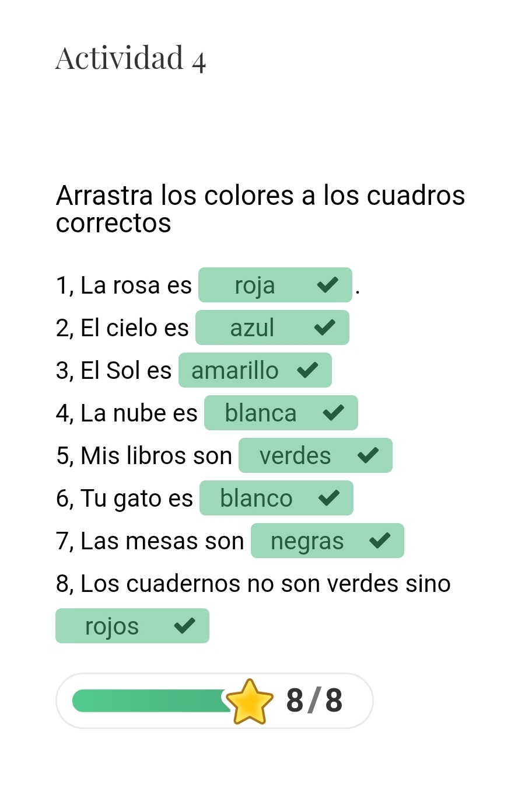Click the gold star score icon

point(250,701)
